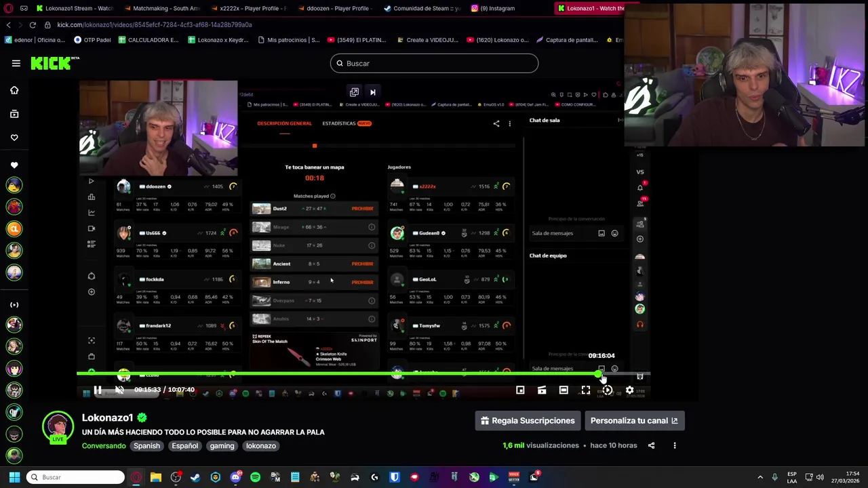Open pop-out video icon above player
Viewport: 868px width, 488px height.
point(354,92)
